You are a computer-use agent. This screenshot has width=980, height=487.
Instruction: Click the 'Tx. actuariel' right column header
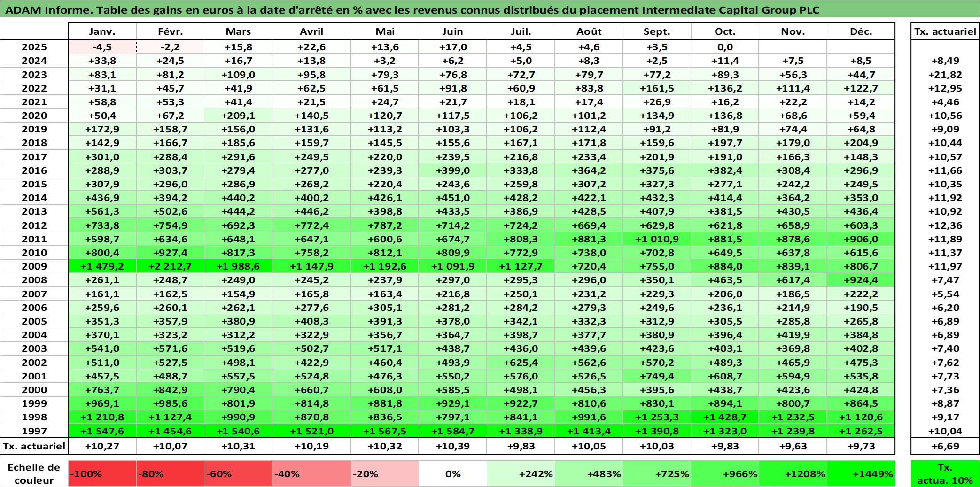point(945,31)
